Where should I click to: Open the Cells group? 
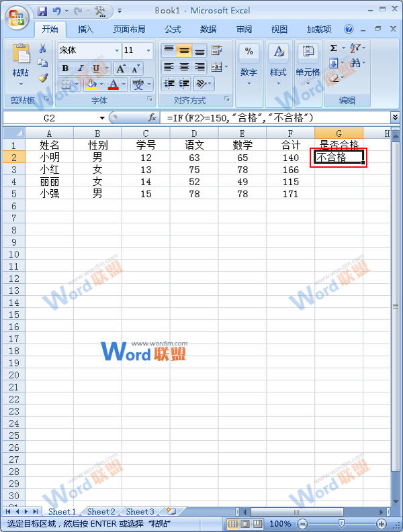point(308,64)
